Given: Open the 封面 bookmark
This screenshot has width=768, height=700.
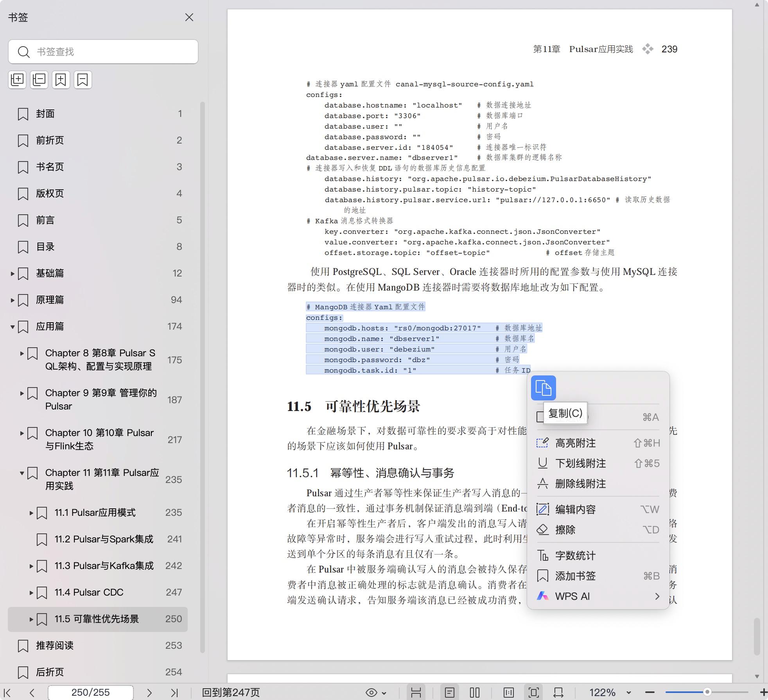Looking at the screenshot, I should point(98,114).
